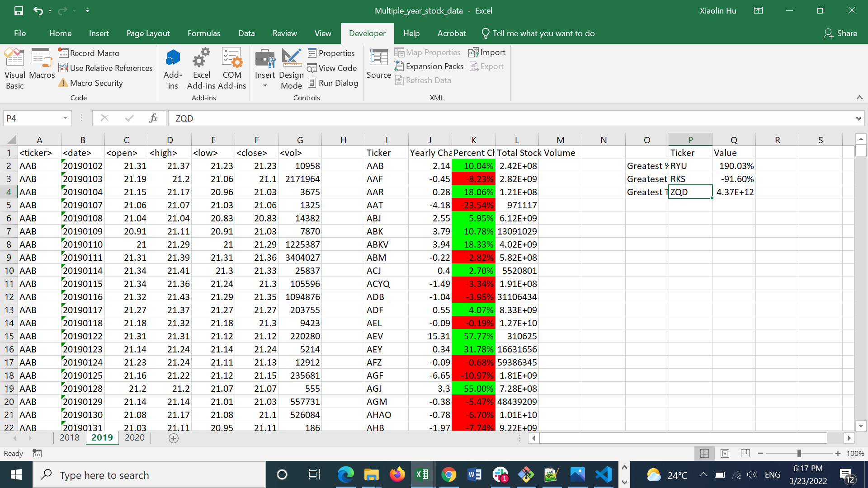This screenshot has width=868, height=488.
Task: Adjust the zoom slider
Action: pos(799,453)
